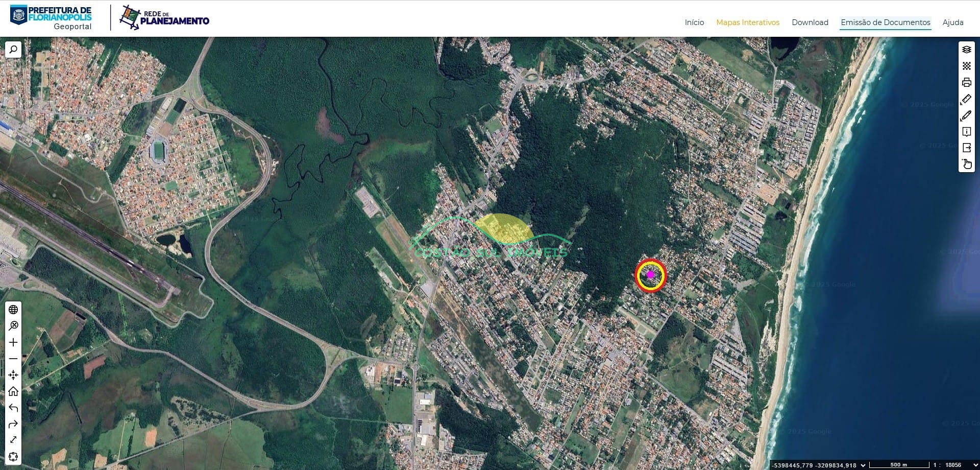
Task: Click the Download link in header
Action: [x=810, y=22]
